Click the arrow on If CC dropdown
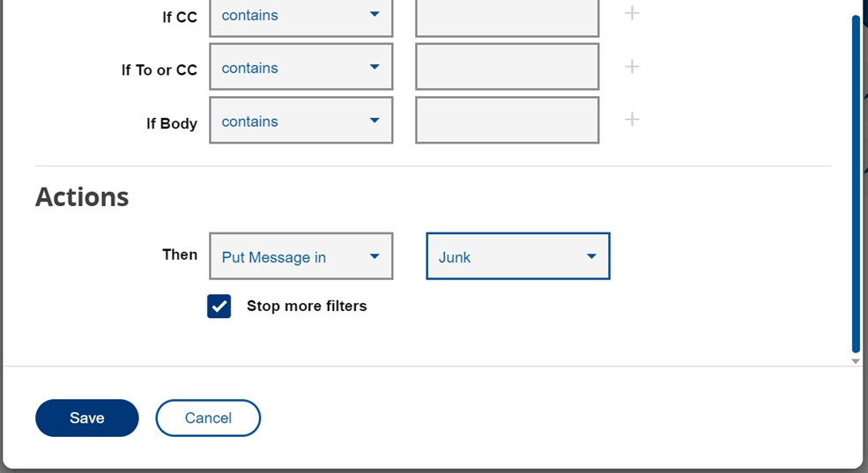The height and width of the screenshot is (473, 868). [375, 15]
